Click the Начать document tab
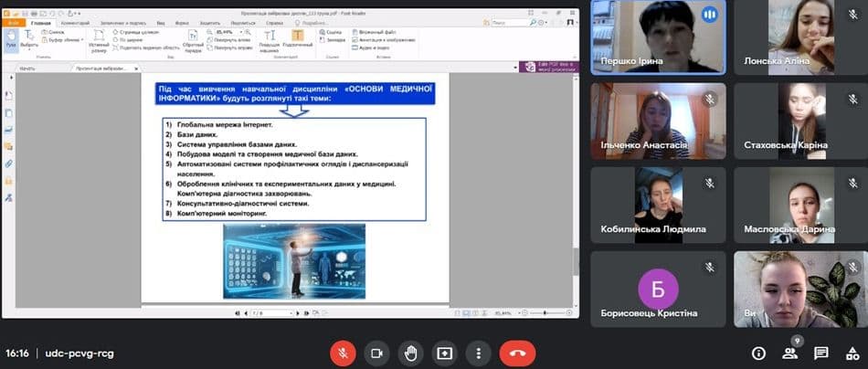868x369 pixels. (x=27, y=69)
